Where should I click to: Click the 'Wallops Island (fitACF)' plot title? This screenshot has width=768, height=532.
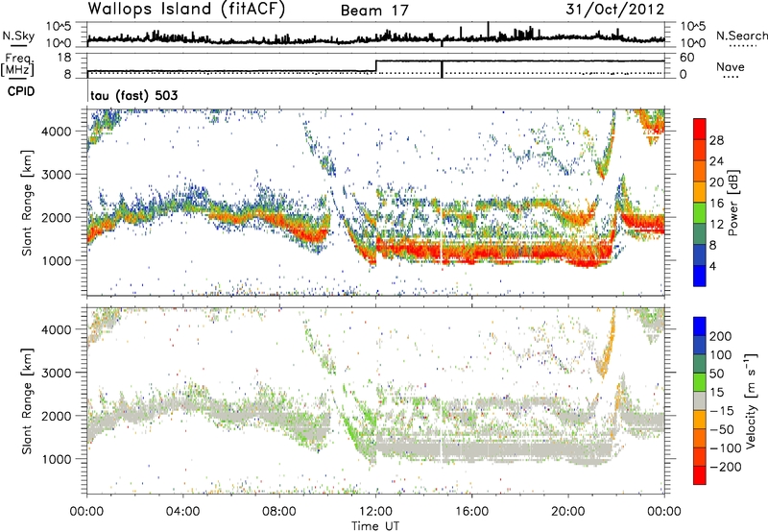[186, 10]
